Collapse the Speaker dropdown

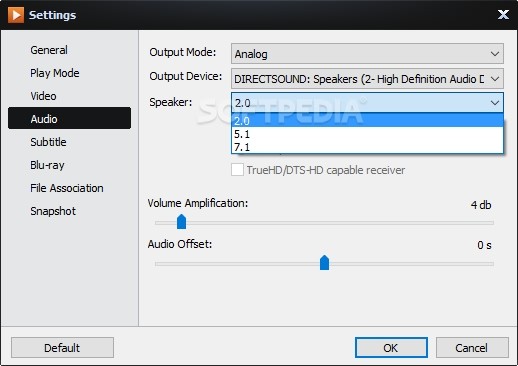pos(367,103)
